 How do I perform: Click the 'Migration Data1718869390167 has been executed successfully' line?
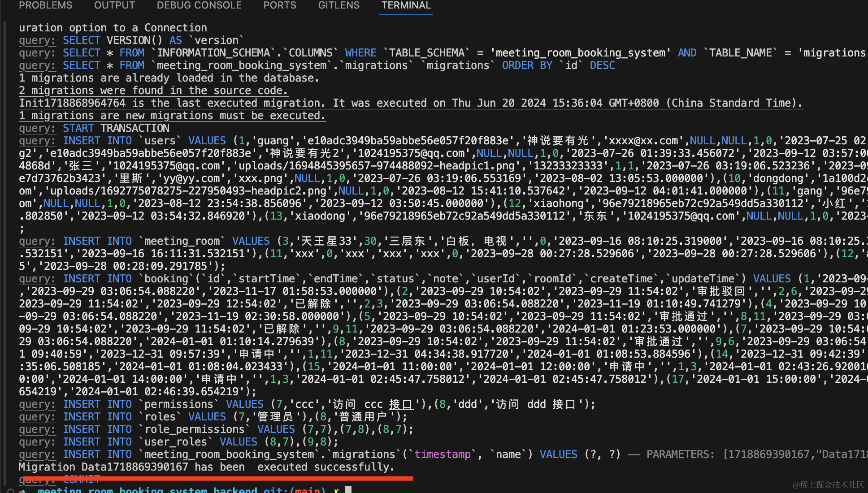[x=206, y=467]
